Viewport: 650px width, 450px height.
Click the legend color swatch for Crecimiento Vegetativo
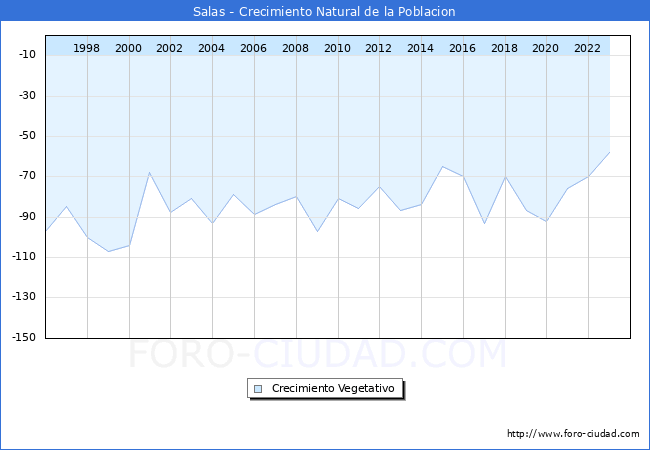(258, 389)
